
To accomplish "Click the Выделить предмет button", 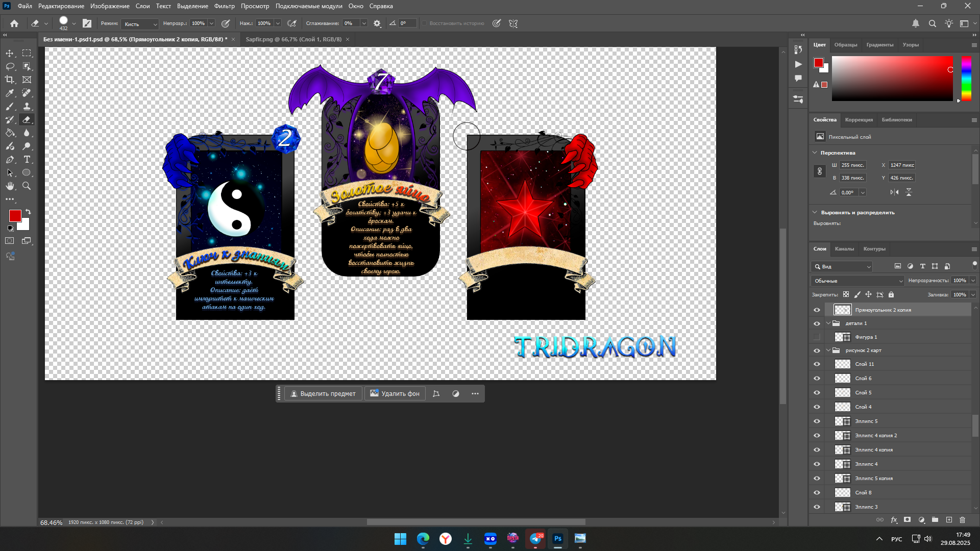I will pyautogui.click(x=323, y=394).
